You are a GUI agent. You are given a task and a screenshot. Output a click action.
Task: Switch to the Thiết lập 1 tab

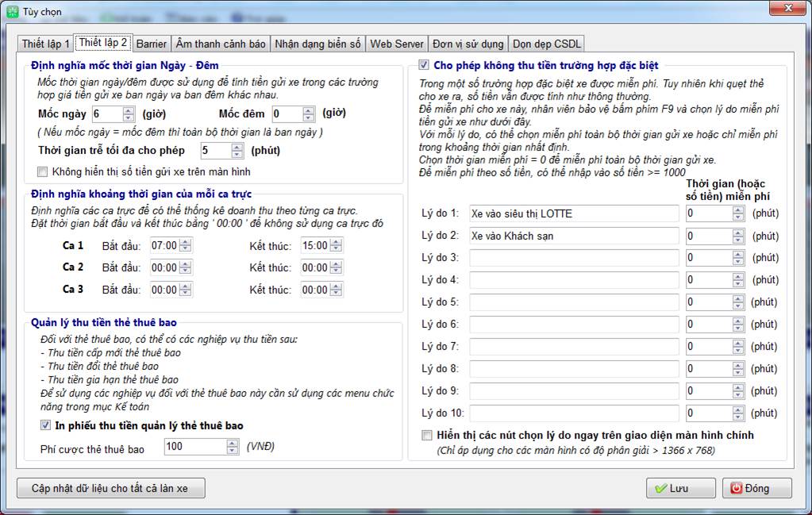45,44
